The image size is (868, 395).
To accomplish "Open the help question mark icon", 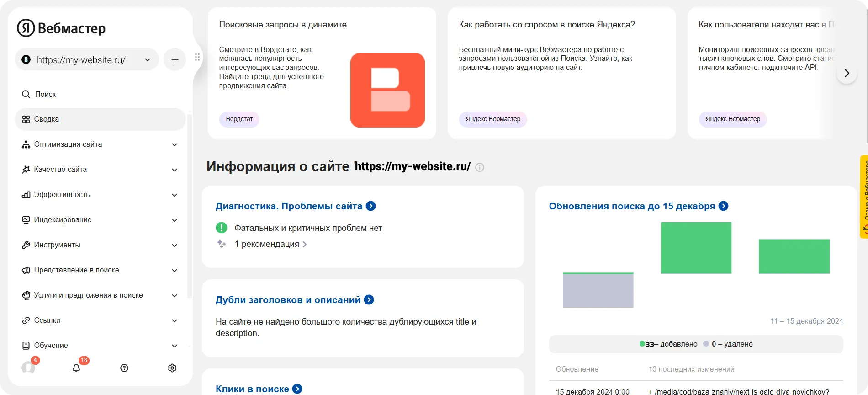I will pos(124,368).
